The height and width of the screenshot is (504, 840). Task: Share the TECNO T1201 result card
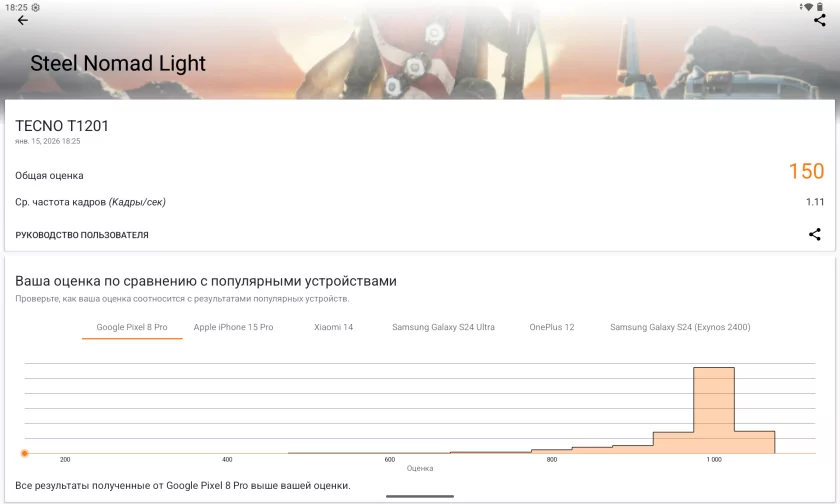point(815,234)
